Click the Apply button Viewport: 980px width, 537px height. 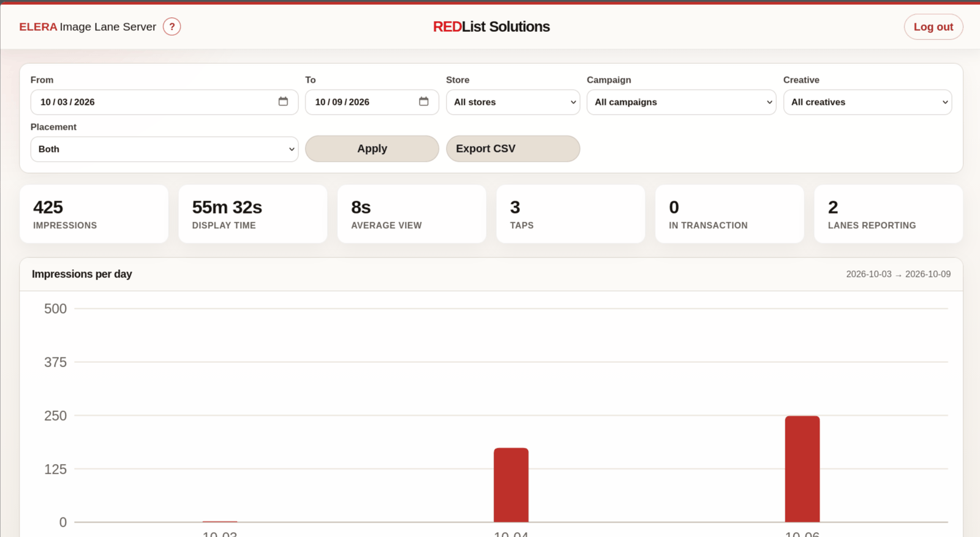click(372, 149)
